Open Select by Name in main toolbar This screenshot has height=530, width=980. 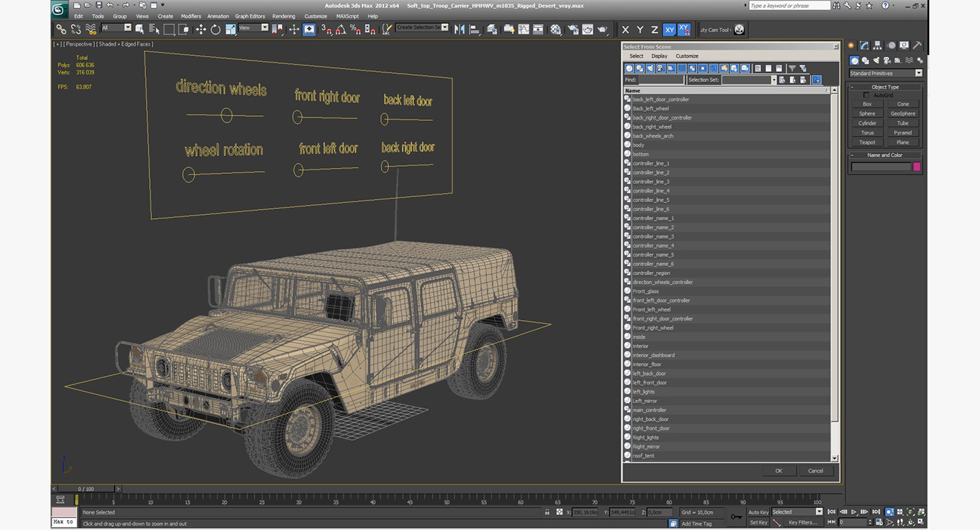(x=154, y=30)
